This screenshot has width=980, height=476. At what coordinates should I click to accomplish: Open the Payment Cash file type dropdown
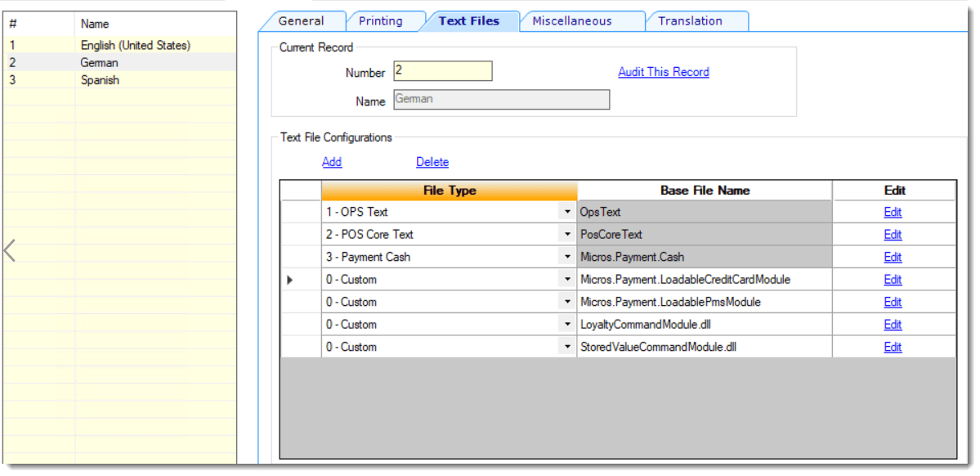[x=567, y=257]
